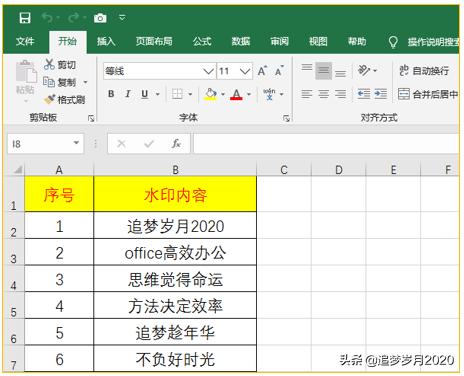Toggle top vertical align

coord(307,68)
